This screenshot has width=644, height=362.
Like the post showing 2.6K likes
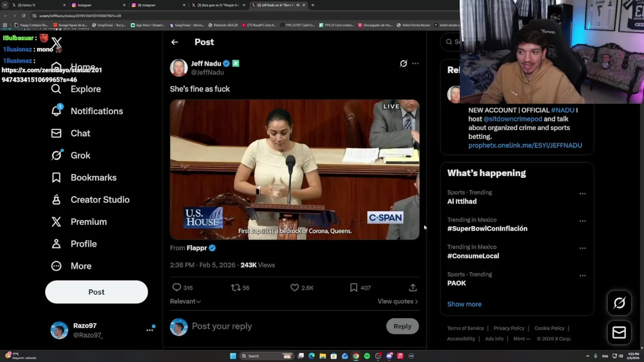point(295,288)
